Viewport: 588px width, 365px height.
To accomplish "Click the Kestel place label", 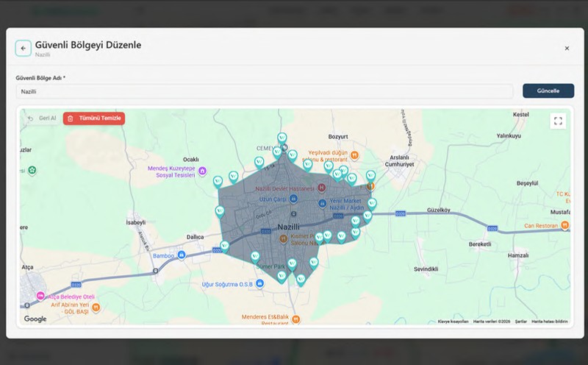I will pyautogui.click(x=521, y=114).
